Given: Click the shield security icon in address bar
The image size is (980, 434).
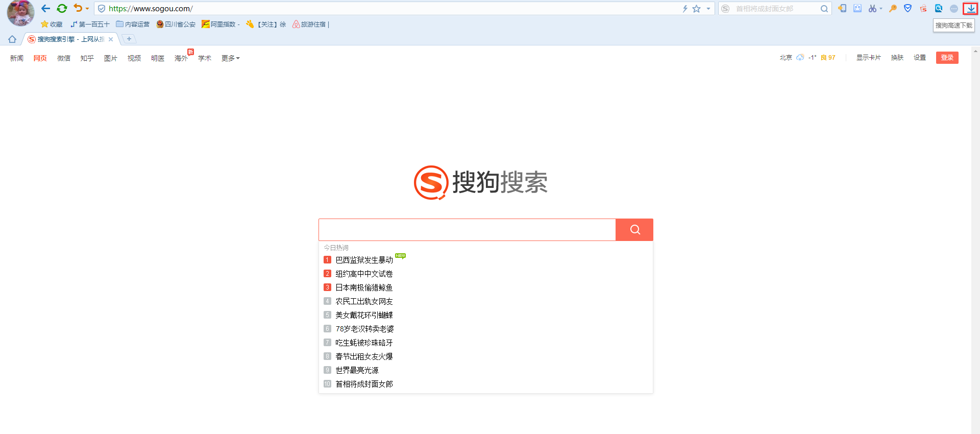Looking at the screenshot, I should [102, 9].
